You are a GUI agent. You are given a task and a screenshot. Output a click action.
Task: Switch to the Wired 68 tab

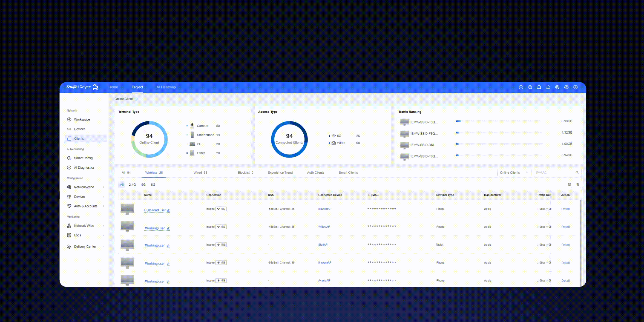coord(200,173)
